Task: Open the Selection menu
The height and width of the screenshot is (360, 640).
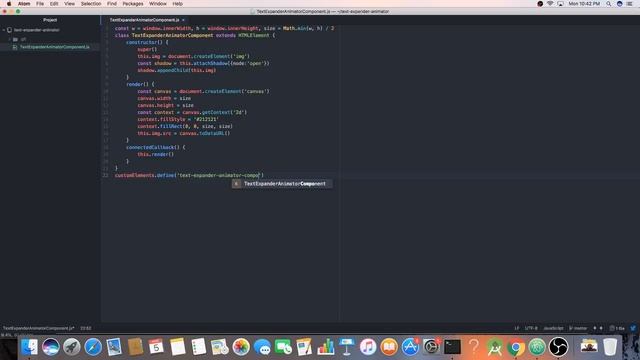Action: coord(91,4)
